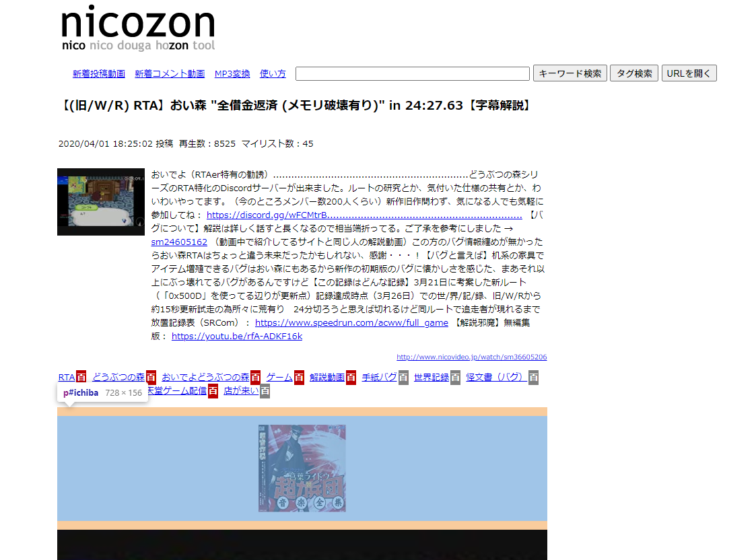Click the 百 icon after おいでよどうぶつの森 tag
This screenshot has height=560, width=756.
point(256,378)
